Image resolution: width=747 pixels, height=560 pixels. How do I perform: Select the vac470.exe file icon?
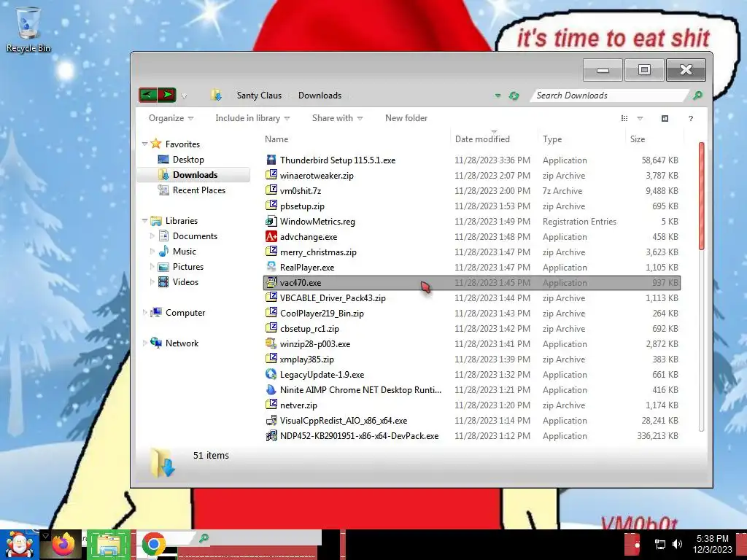click(x=271, y=282)
